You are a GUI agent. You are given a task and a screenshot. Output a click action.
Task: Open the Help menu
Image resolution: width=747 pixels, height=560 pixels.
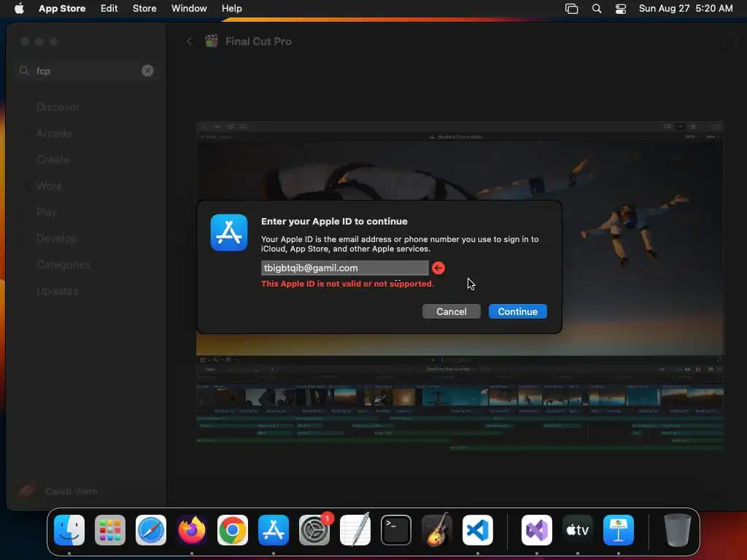231,8
